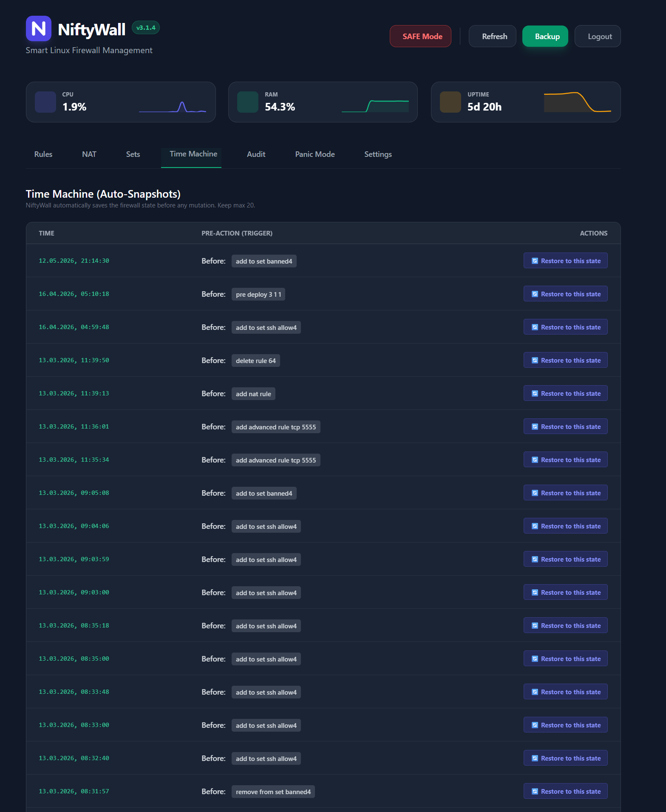Click 'add advanced rule tcp 5555' tag at 11:36:01
This screenshot has height=812, width=666.
(x=276, y=427)
